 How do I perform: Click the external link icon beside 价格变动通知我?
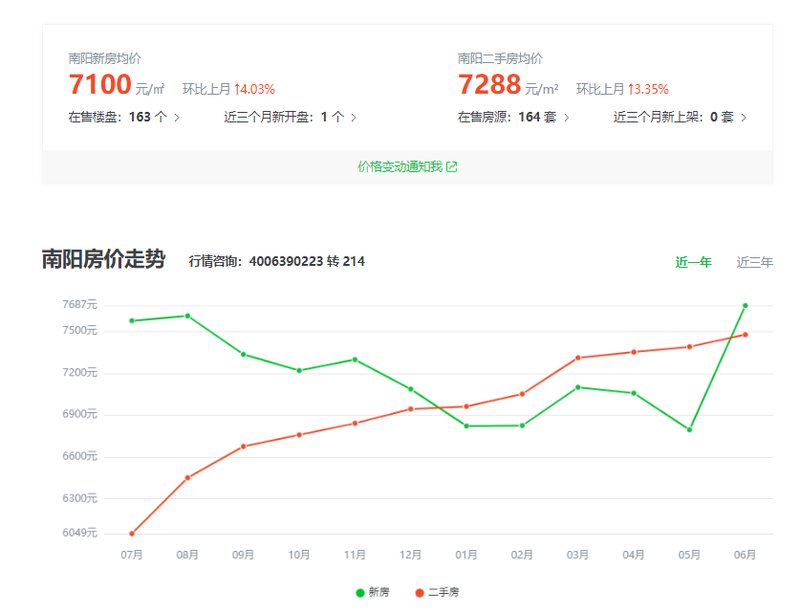pos(452,167)
